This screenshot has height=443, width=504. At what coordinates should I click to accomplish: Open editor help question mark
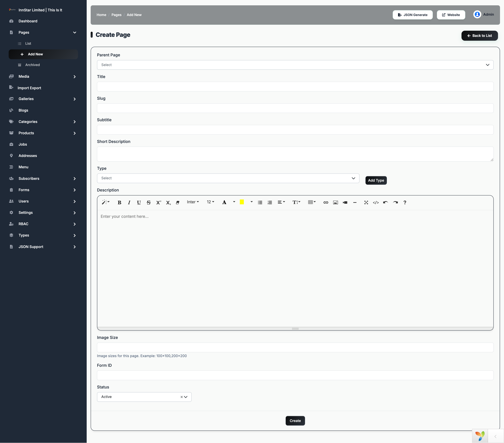coord(405,202)
